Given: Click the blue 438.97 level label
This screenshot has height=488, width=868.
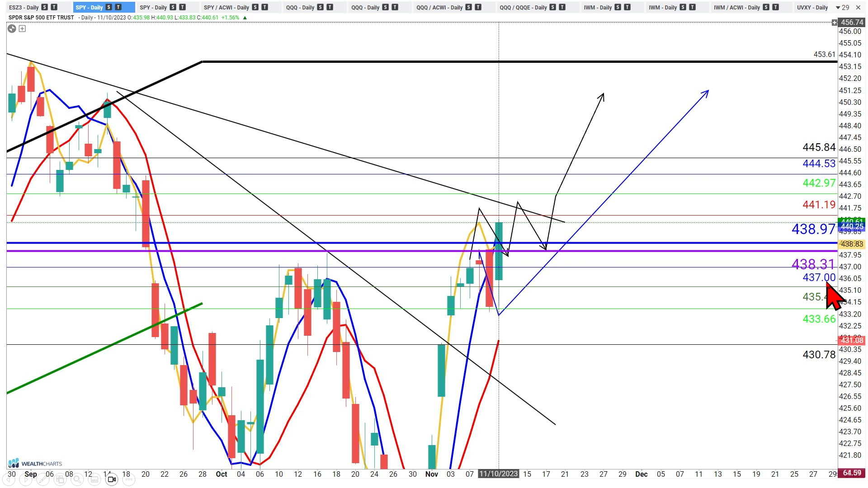Looking at the screenshot, I should [x=813, y=229].
